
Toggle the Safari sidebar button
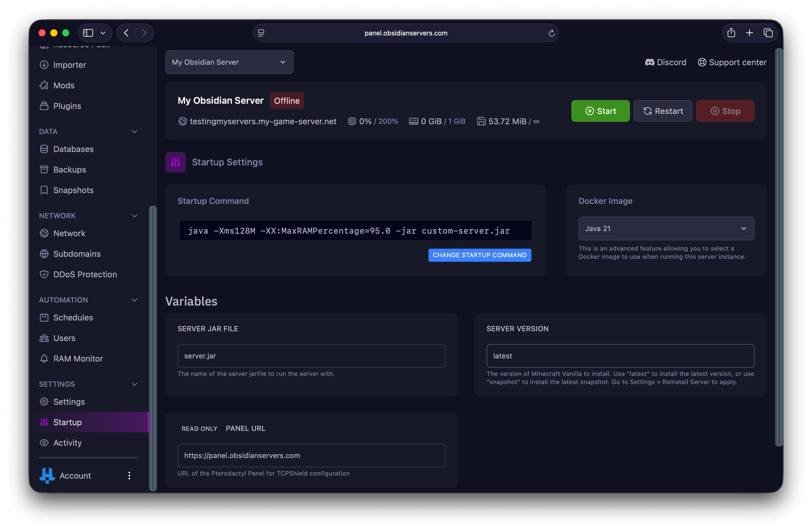[88, 33]
